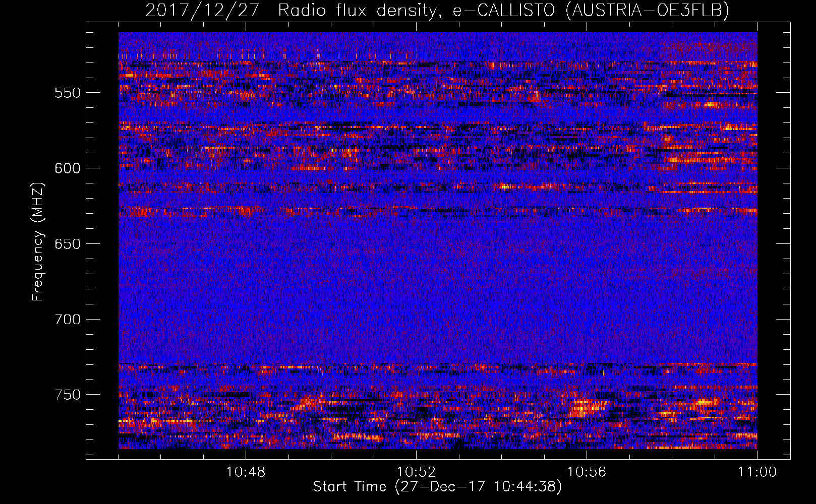This screenshot has height=504, width=816.
Task: Click the 11:00 time tick label
Action: pos(757,472)
